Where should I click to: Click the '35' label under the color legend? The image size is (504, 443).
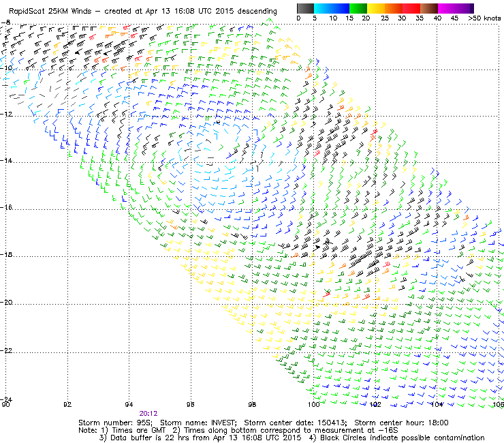pyautogui.click(x=420, y=18)
